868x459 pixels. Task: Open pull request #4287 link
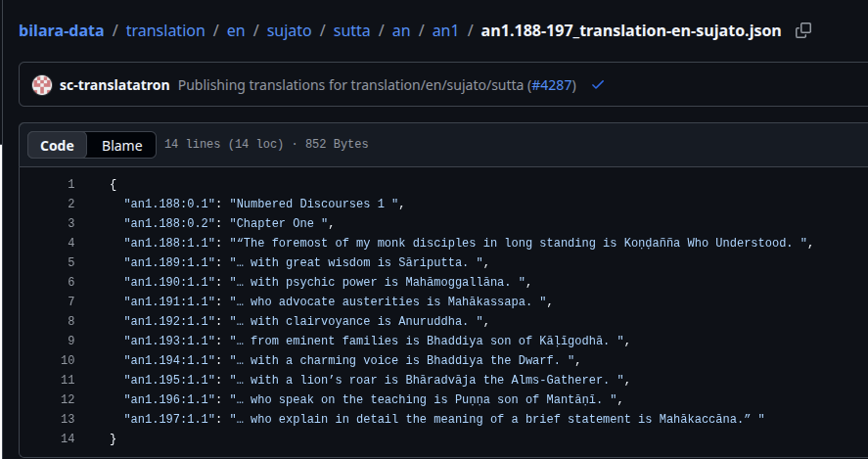point(552,85)
